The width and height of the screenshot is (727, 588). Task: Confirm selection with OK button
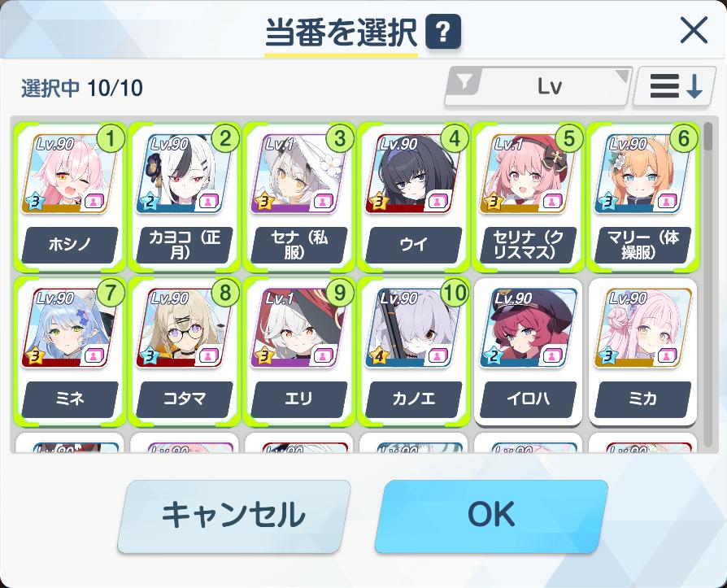(491, 516)
